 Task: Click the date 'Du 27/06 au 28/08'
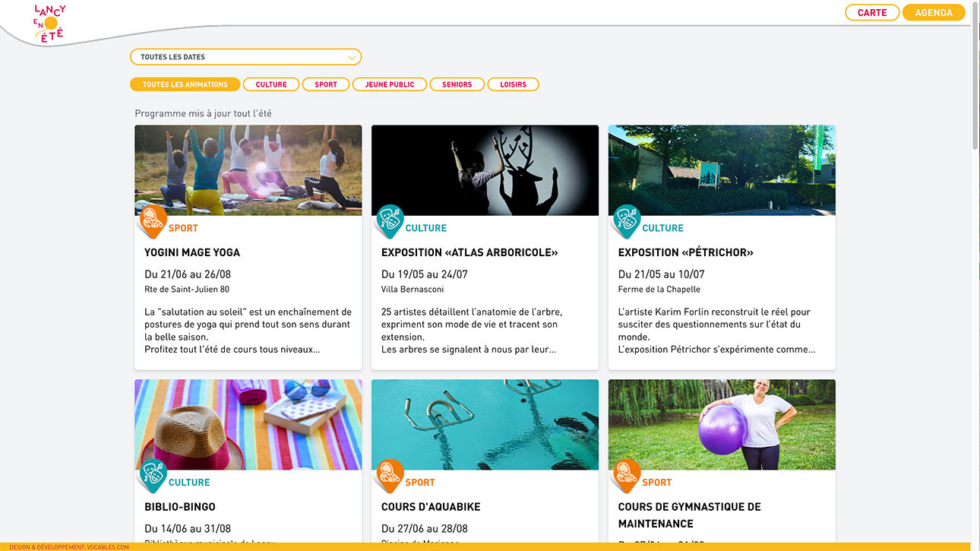tap(425, 529)
